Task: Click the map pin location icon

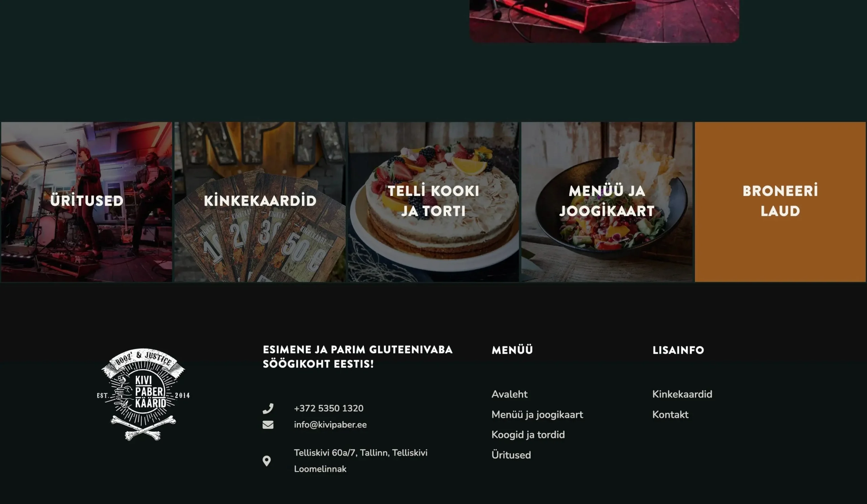Action: [267, 461]
